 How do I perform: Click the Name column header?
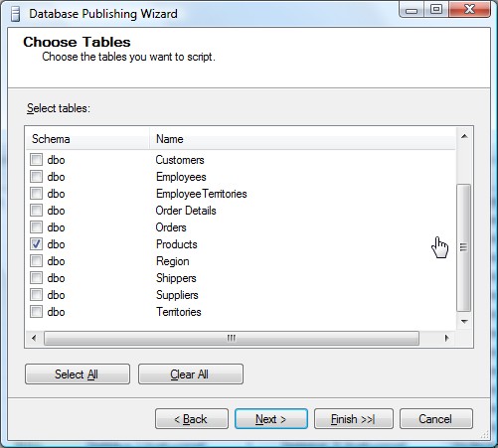coord(303,139)
